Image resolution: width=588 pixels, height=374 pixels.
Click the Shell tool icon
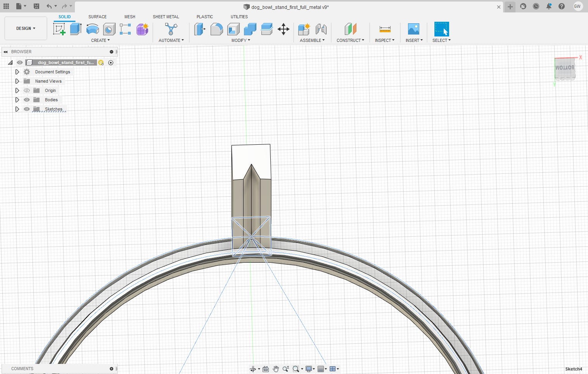click(233, 29)
